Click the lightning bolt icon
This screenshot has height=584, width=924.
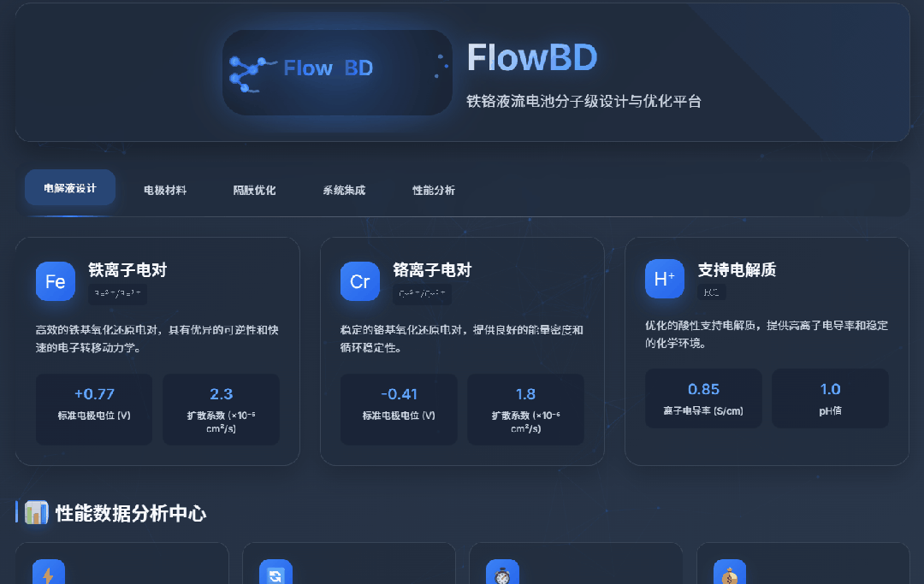pyautogui.click(x=48, y=574)
